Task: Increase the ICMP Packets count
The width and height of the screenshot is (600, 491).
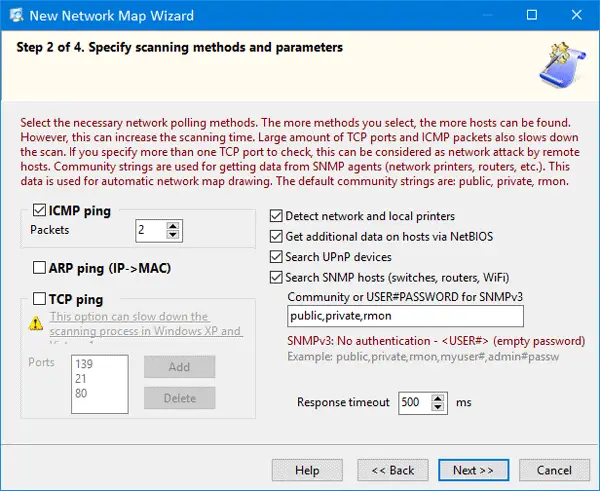Action: click(x=174, y=226)
